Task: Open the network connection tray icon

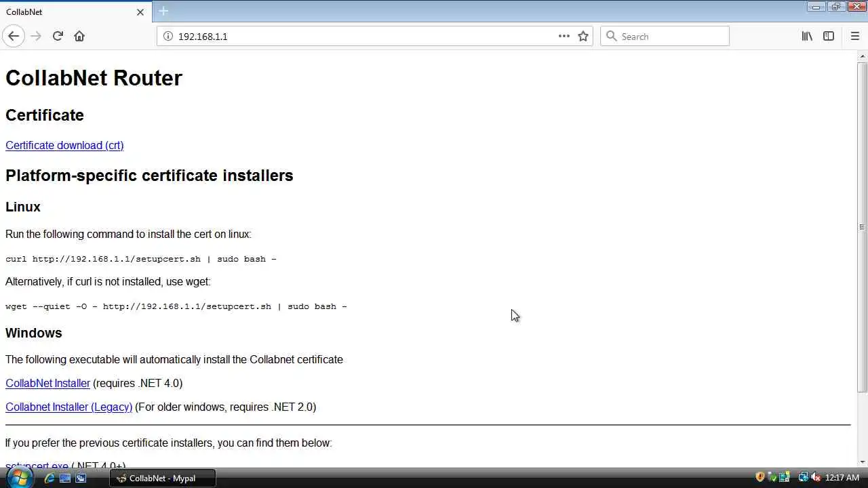Action: tap(804, 477)
